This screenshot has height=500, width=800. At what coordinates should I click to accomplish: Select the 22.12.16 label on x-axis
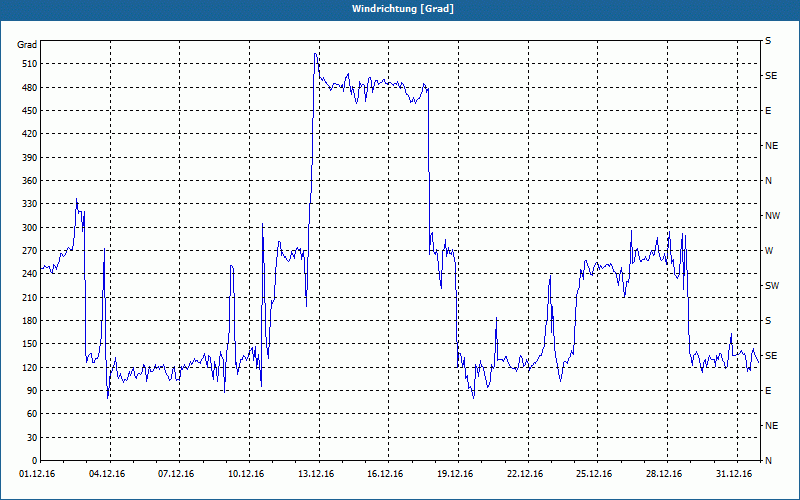click(x=524, y=474)
